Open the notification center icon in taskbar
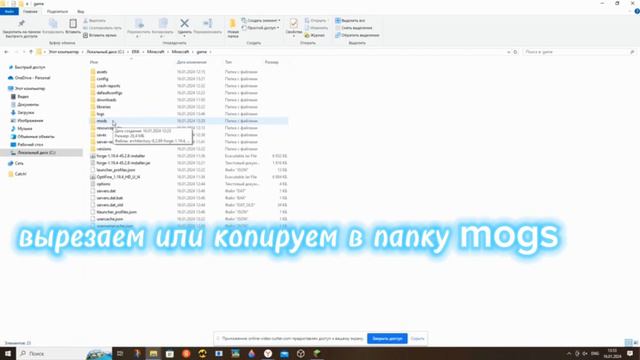 630,353
